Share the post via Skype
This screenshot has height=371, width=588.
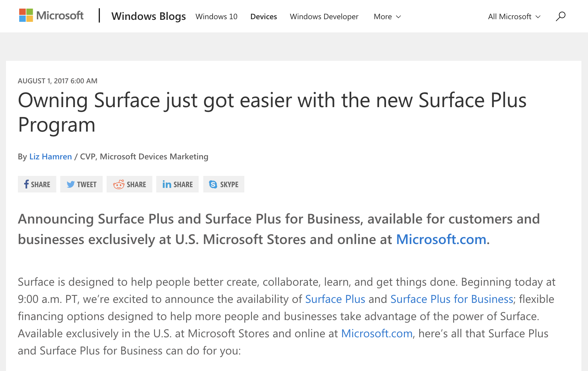(x=223, y=184)
